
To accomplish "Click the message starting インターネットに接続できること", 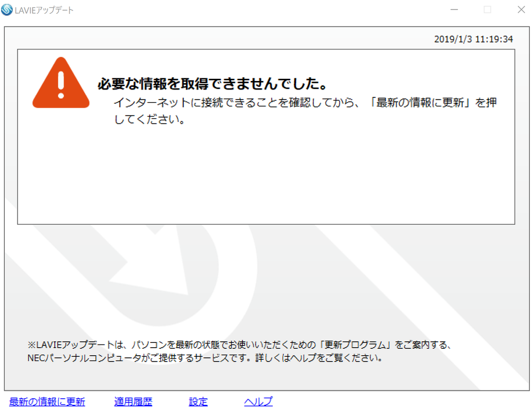I will 305,111.
